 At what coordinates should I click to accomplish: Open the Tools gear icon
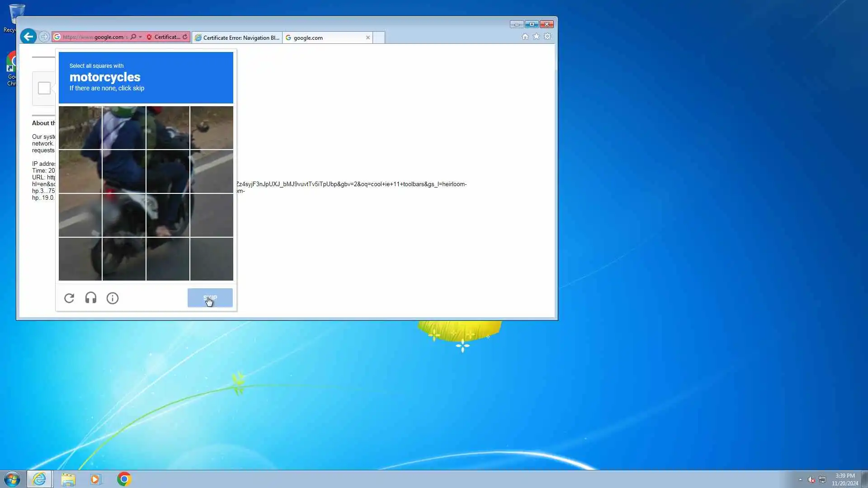coord(547,37)
